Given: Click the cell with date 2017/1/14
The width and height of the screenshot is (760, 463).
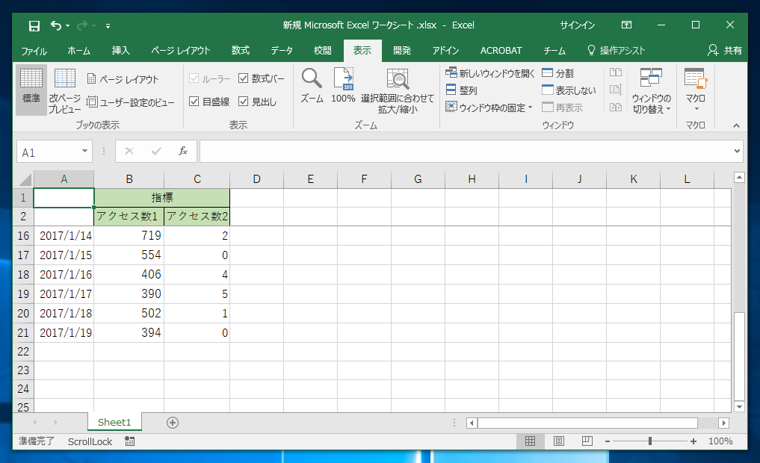Looking at the screenshot, I should coord(63,236).
